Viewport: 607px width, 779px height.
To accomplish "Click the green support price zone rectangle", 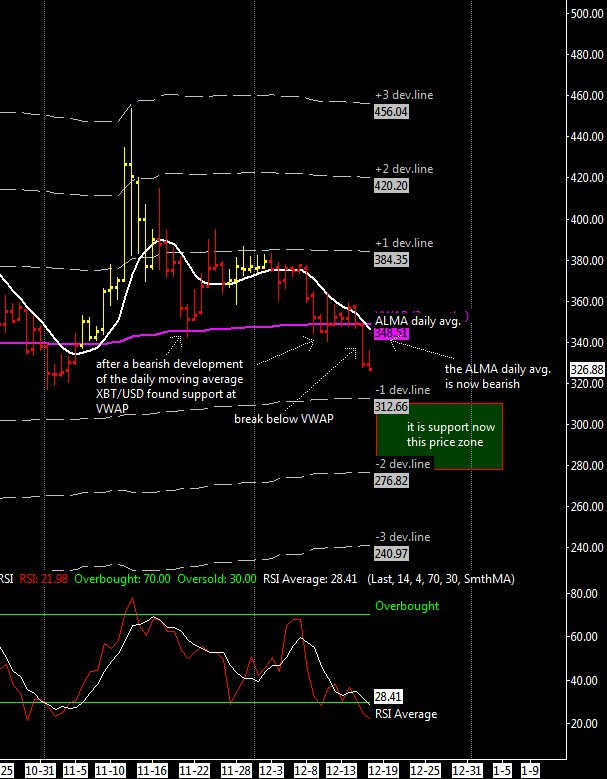I will pos(440,436).
